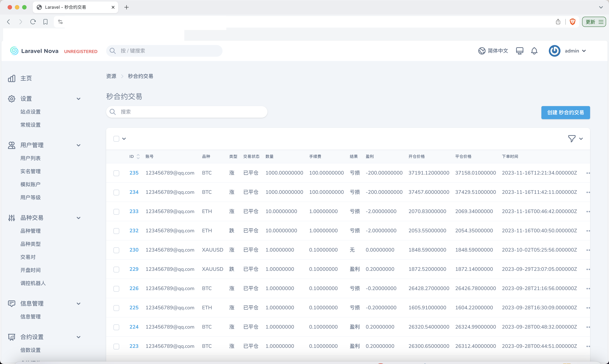
Task: Click the globe language icon
Action: (x=482, y=51)
